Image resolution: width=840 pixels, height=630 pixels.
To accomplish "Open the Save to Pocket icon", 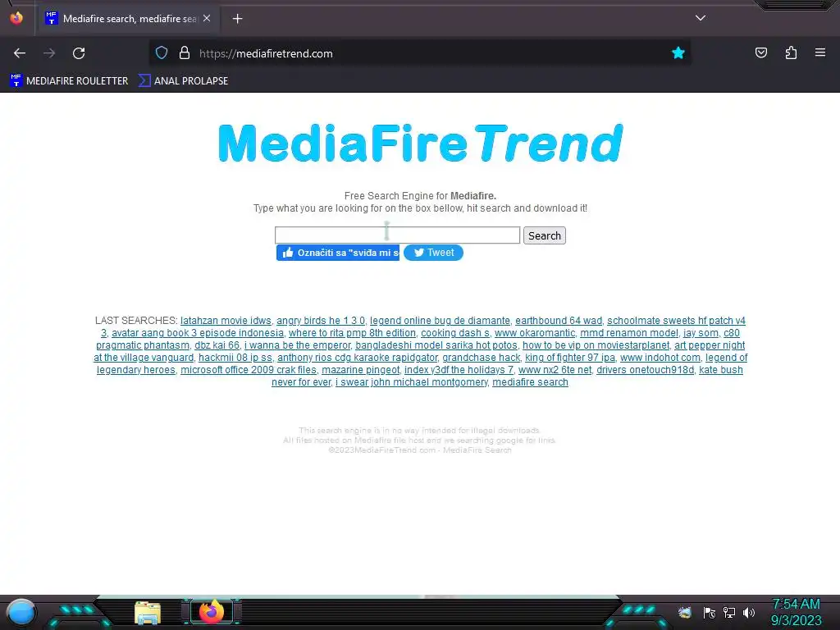I will click(760, 53).
